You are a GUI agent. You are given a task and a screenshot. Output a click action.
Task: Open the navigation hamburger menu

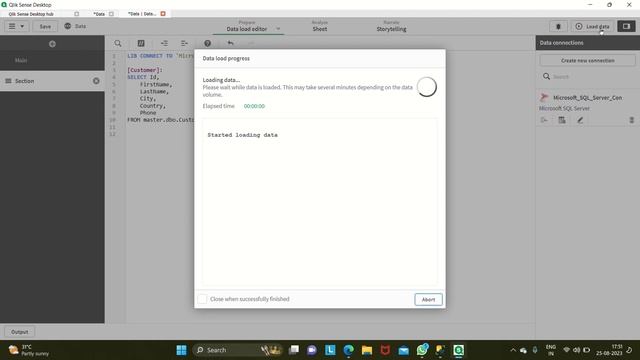pyautogui.click(x=16, y=26)
